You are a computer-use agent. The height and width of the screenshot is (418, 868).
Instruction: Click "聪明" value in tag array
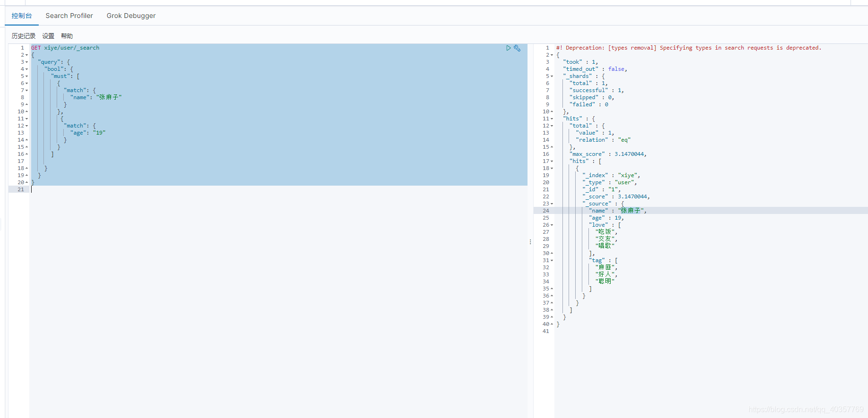[x=605, y=282]
